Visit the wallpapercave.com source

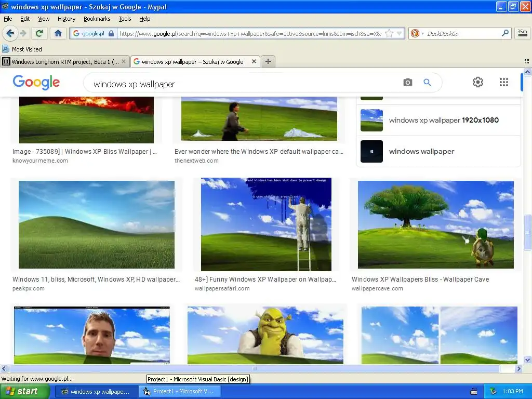[377, 288]
